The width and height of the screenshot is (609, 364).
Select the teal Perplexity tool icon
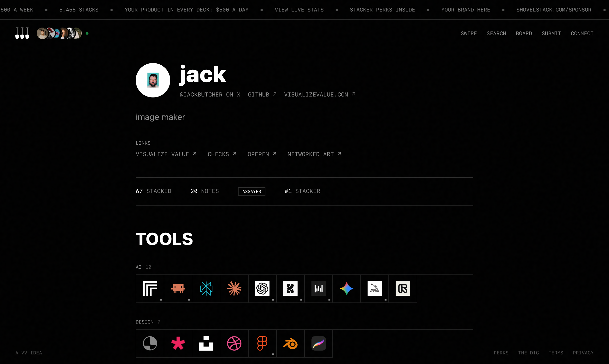point(206,289)
